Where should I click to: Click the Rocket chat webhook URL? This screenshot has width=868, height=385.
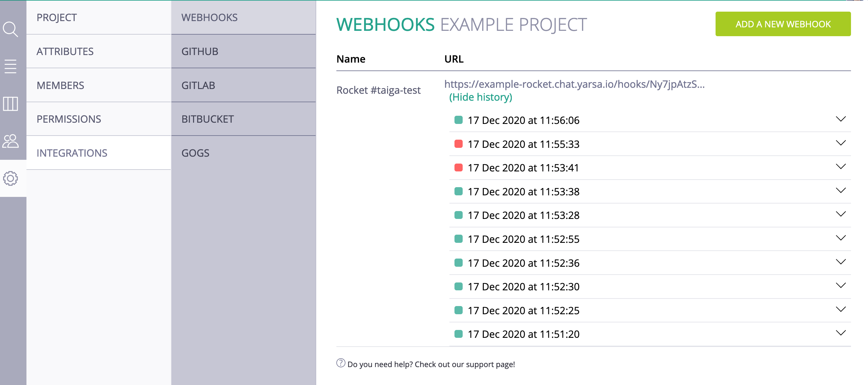point(574,84)
